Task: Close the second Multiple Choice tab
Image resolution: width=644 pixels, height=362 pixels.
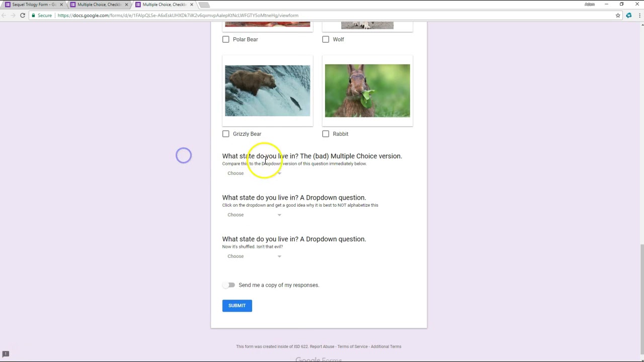Action: point(126,5)
